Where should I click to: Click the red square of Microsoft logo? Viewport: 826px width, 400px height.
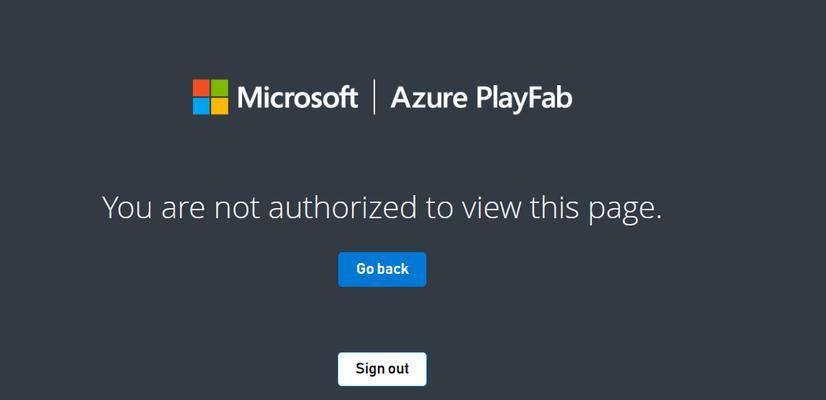(x=201, y=87)
